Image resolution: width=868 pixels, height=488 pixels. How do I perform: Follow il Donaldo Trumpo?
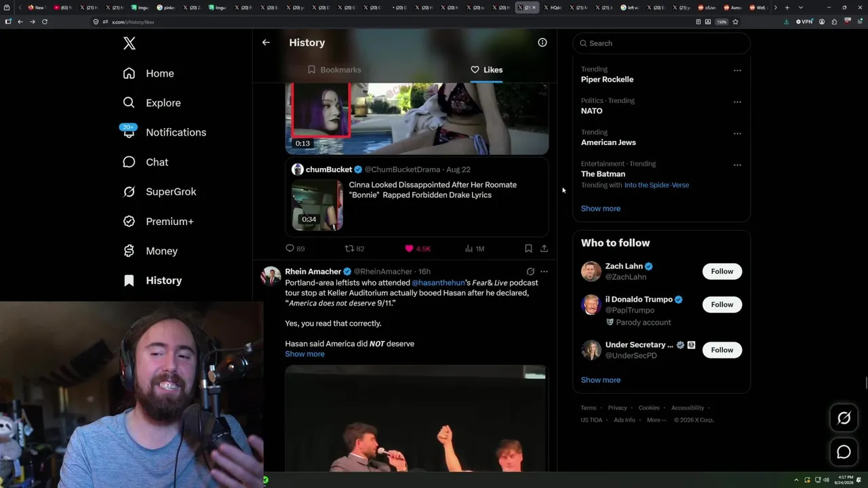(722, 305)
